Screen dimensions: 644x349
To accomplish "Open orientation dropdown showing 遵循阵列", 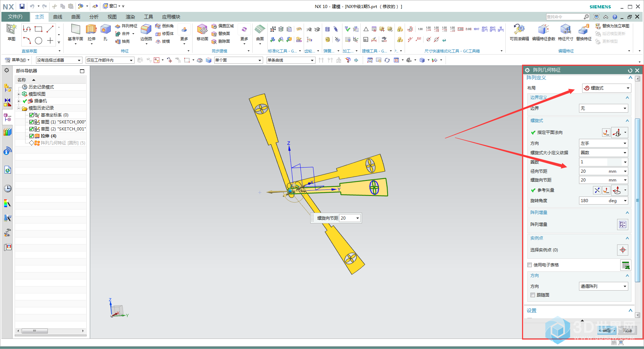I will 603,286.
